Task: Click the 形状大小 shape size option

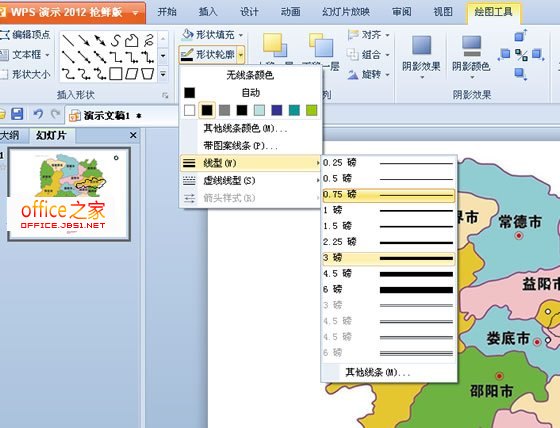Action: click(26, 74)
